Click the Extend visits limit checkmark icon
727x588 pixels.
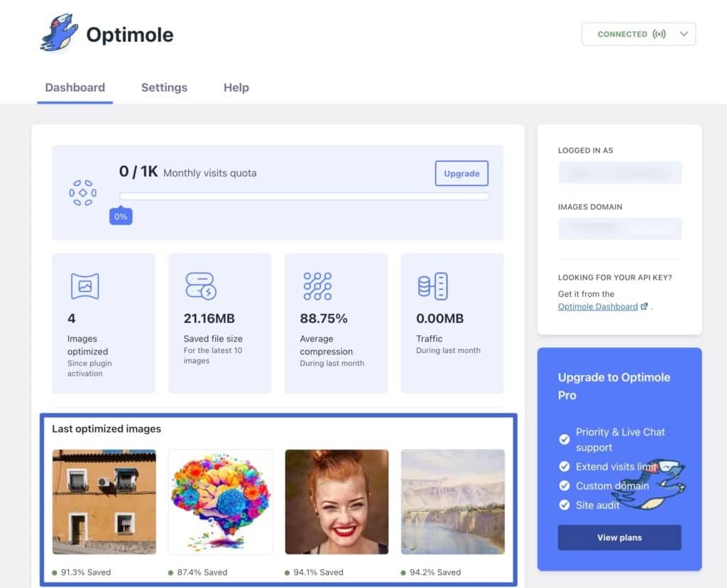click(x=564, y=467)
